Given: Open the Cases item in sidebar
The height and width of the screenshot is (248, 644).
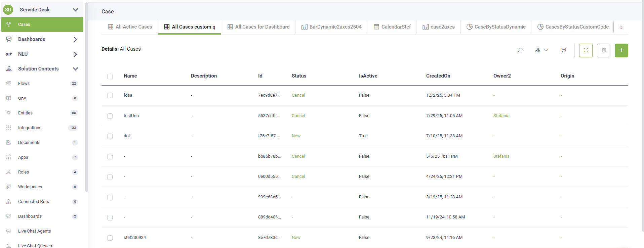Looking at the screenshot, I should pyautogui.click(x=24, y=24).
